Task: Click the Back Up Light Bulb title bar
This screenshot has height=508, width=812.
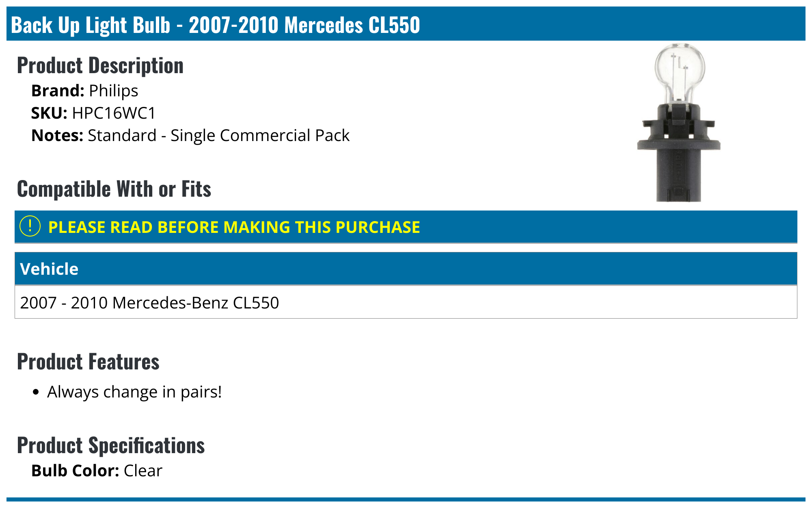Action: point(215,24)
